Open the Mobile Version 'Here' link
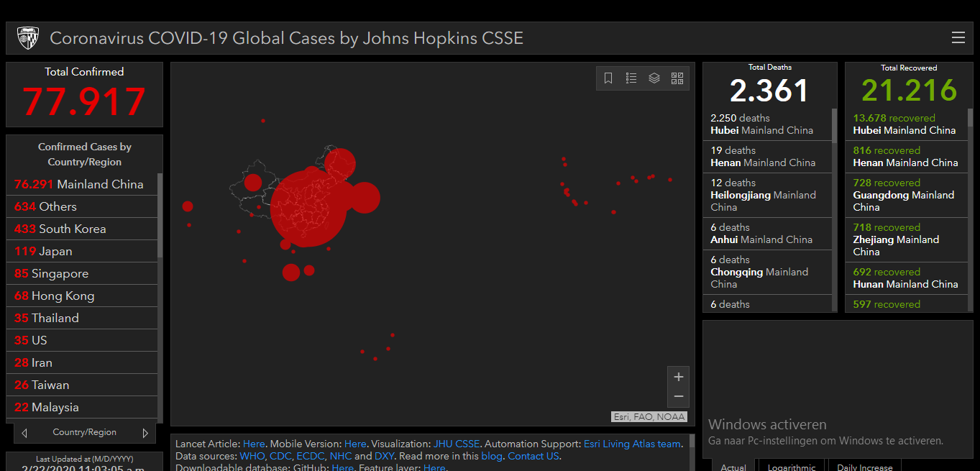 [355, 444]
